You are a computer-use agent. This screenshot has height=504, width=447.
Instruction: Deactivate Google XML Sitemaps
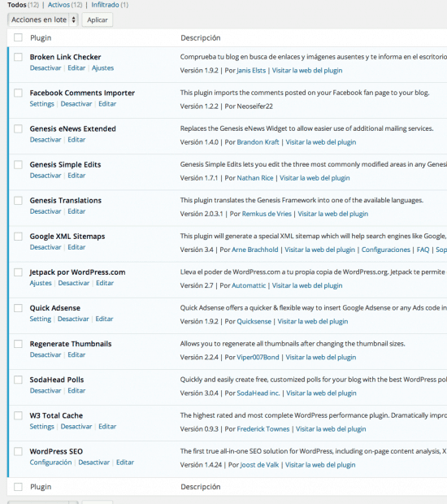pyautogui.click(x=46, y=247)
